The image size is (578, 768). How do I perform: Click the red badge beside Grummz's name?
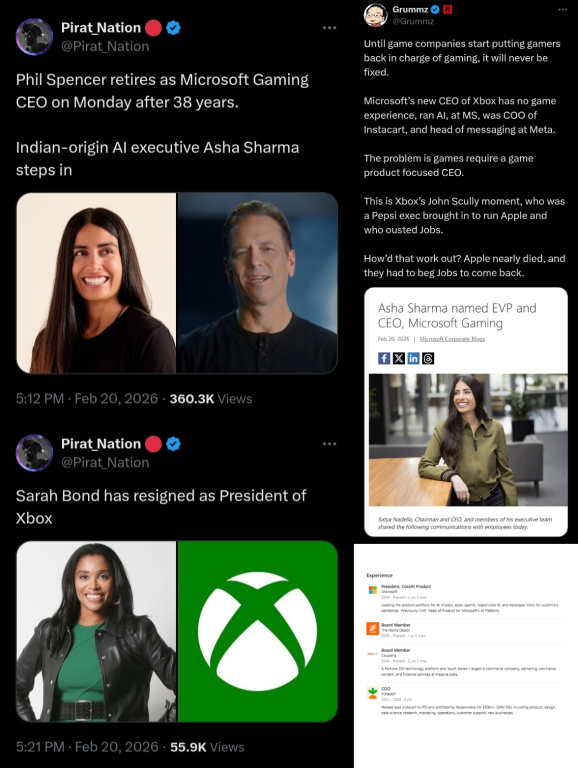[x=447, y=9]
